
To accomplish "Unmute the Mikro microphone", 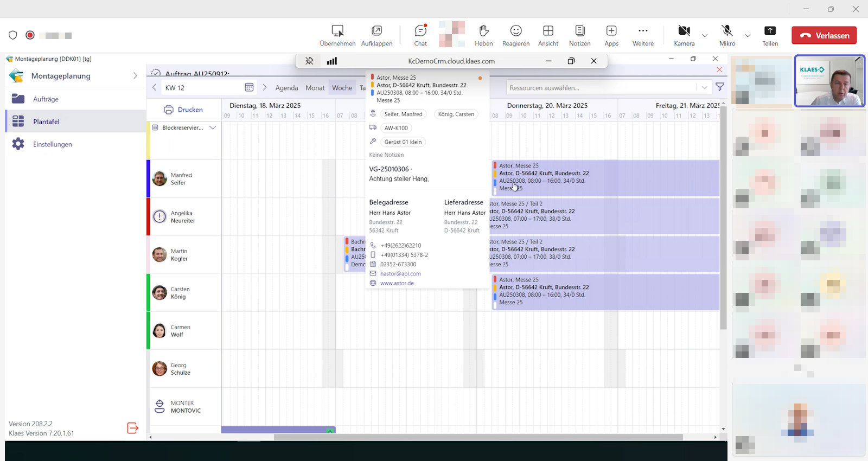I will (727, 35).
